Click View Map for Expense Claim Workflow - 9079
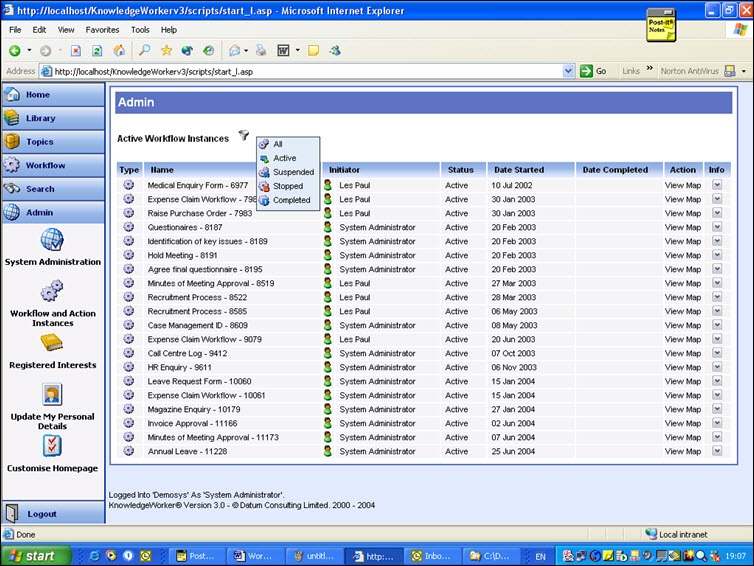754x566 pixels. click(x=683, y=339)
